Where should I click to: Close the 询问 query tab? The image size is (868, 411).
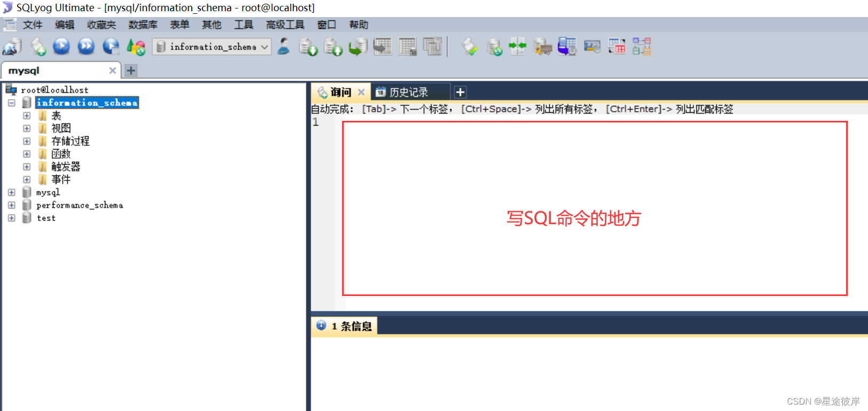(x=361, y=92)
